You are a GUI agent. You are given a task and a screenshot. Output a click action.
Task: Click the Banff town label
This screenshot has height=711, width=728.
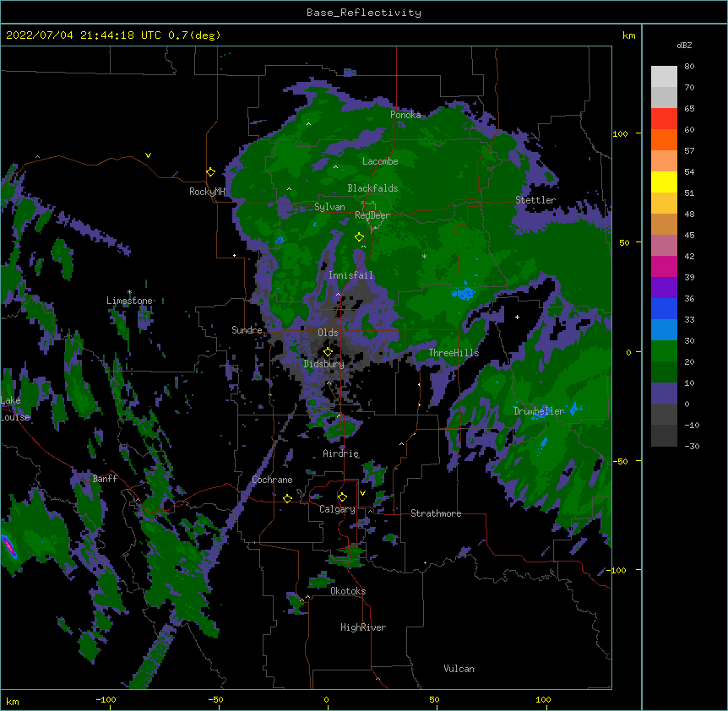[x=105, y=479]
